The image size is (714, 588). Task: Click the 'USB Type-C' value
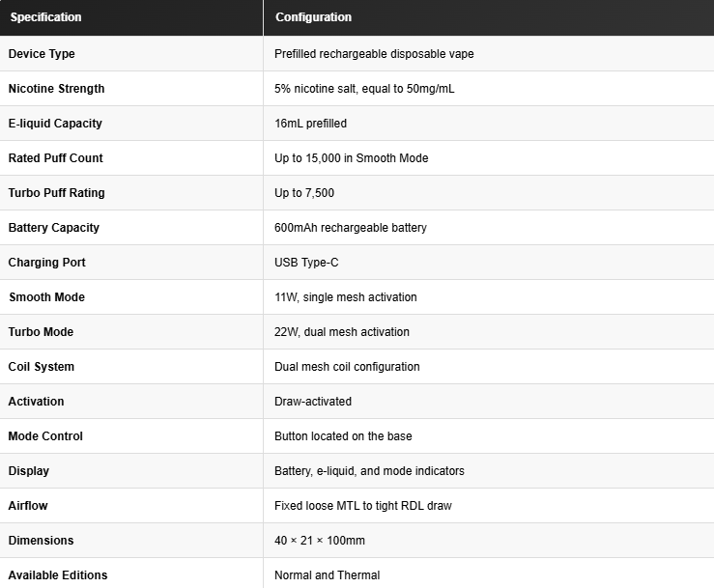click(306, 263)
